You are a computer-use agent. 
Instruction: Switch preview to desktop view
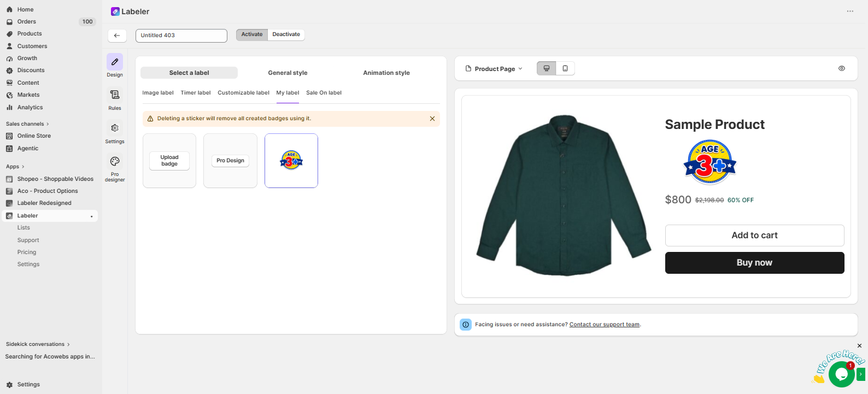tap(547, 68)
